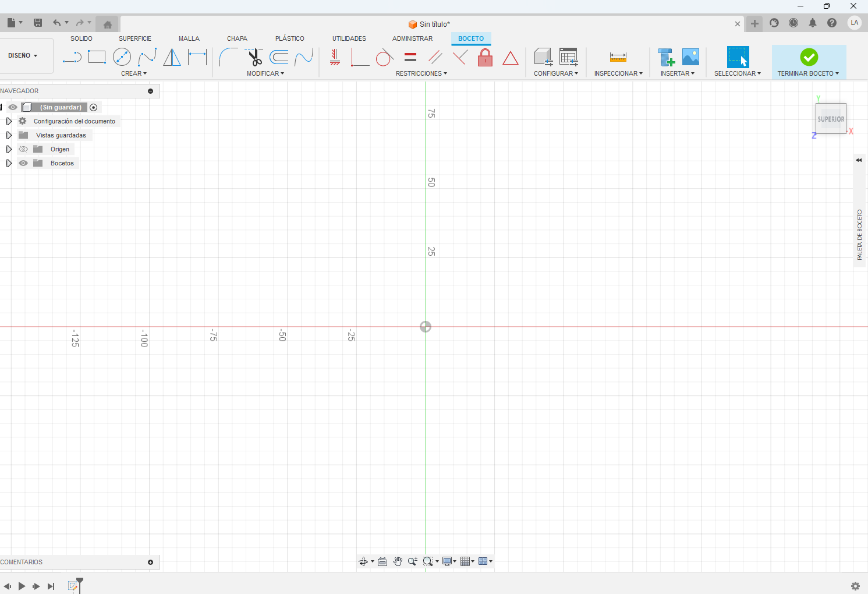868x594 pixels.
Task: Open the DISEÑO workspace dropdown
Action: (23, 55)
